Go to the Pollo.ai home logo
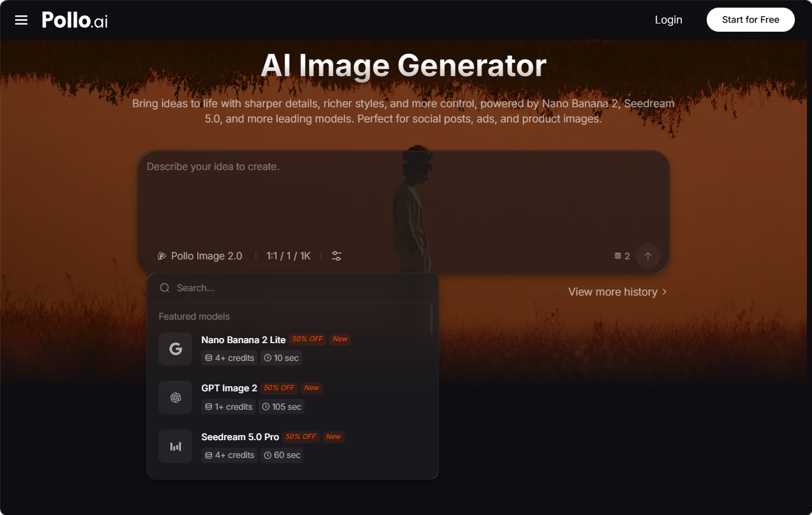Screen dimensions: 812x515 tap(75, 20)
